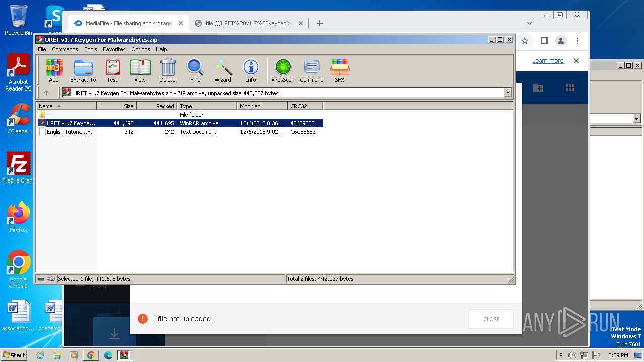
Task: Click the CRC32 value C6CB8653
Action: tap(303, 132)
